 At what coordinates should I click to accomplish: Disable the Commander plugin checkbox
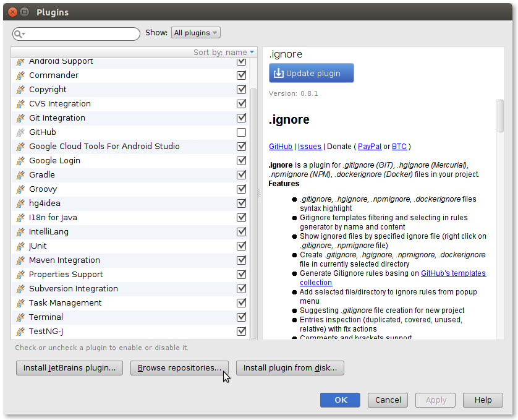[x=242, y=75]
